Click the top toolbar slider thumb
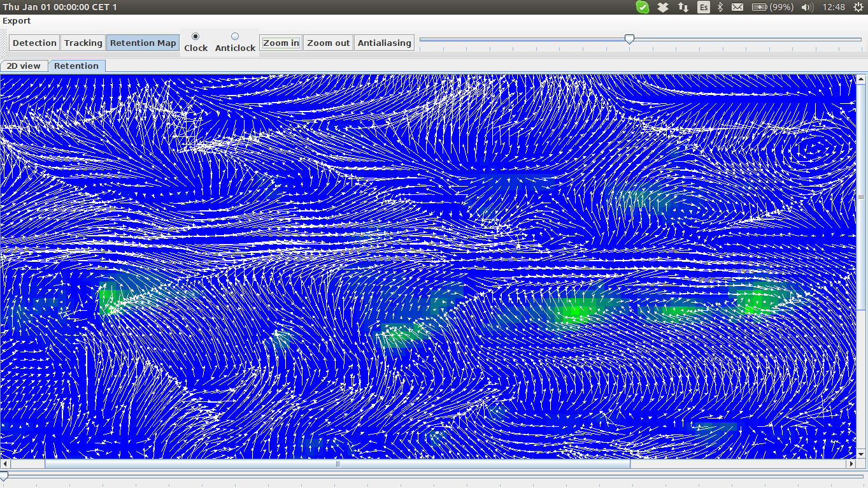The height and width of the screenshot is (488, 868). pyautogui.click(x=629, y=39)
